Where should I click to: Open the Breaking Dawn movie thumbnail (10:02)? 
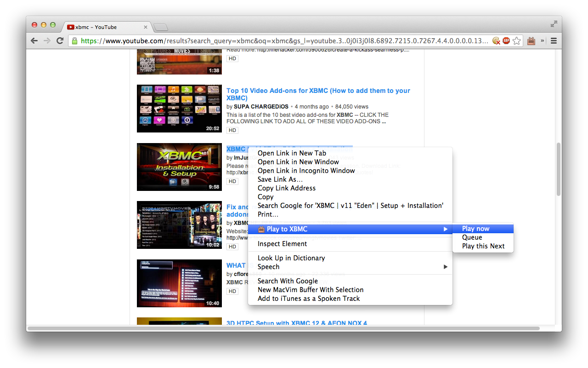(179, 225)
